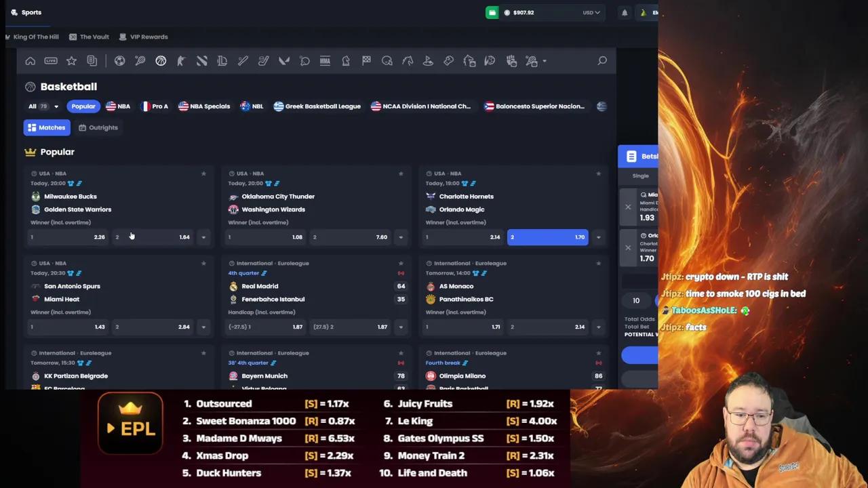Filter by the NBL league
This screenshot has height=488, width=868.
(x=252, y=106)
